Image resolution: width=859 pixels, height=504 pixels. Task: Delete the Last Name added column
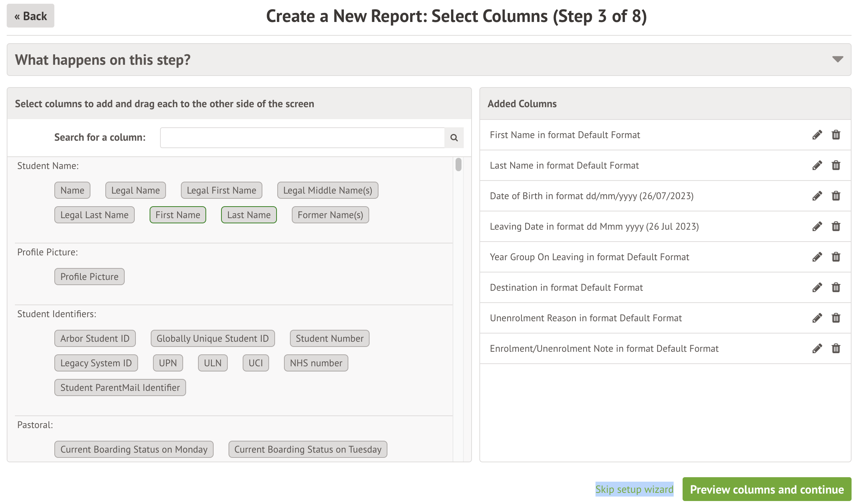coord(836,165)
